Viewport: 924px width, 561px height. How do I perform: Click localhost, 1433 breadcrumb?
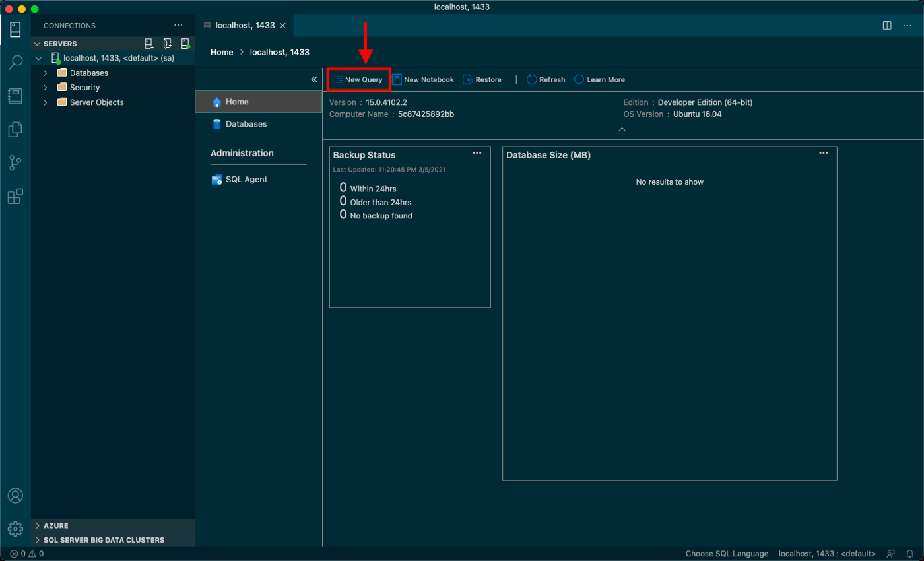[280, 52]
